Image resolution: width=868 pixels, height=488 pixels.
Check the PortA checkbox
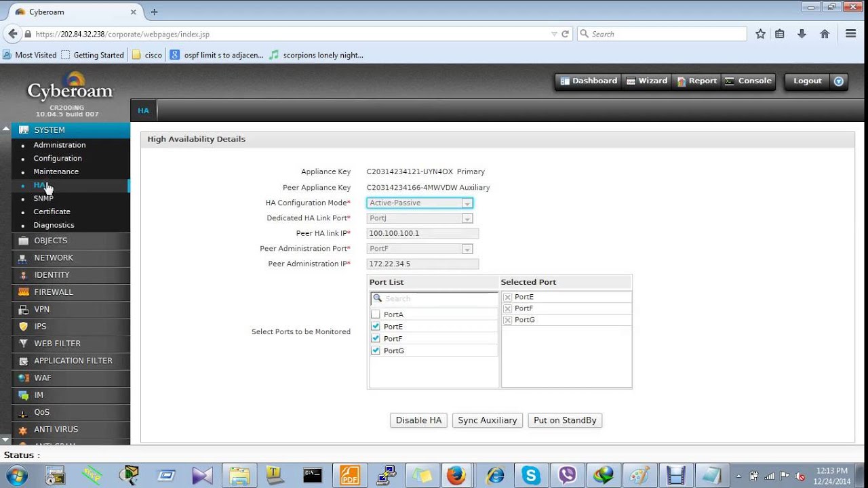click(376, 314)
